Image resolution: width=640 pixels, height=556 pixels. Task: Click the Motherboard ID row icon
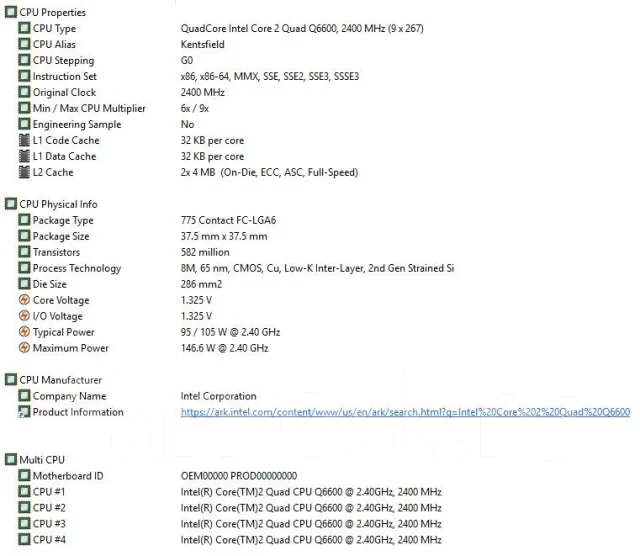click(24, 476)
